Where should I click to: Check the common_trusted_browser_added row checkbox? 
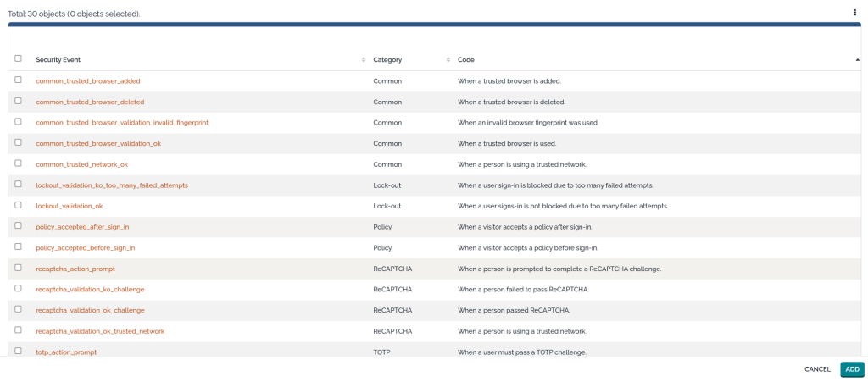click(x=18, y=80)
